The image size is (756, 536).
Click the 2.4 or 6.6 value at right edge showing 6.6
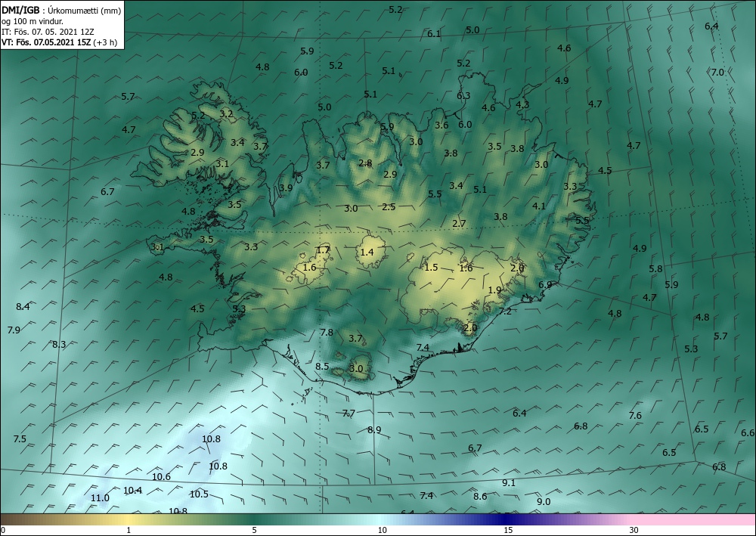[748, 433]
